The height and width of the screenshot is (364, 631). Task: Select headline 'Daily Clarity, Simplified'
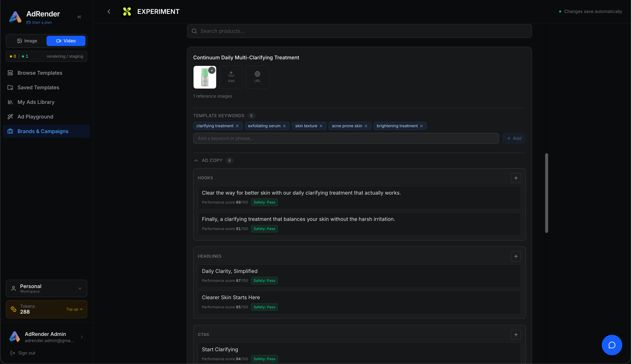click(359, 276)
